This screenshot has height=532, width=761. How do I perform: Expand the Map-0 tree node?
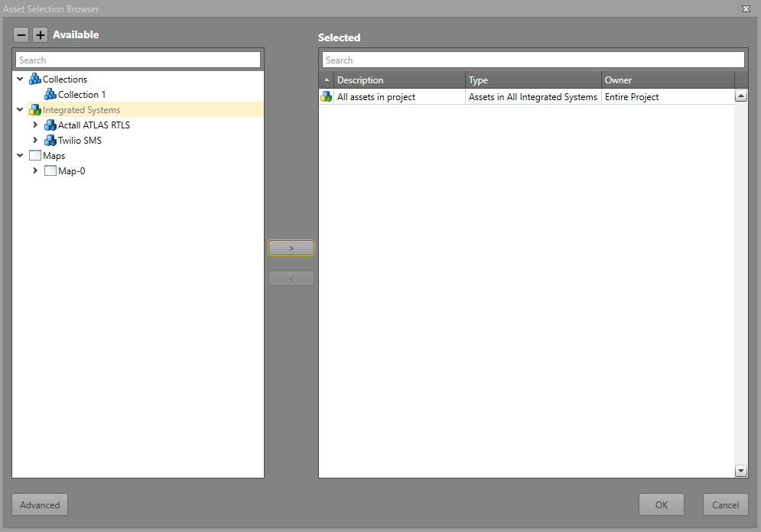click(35, 171)
